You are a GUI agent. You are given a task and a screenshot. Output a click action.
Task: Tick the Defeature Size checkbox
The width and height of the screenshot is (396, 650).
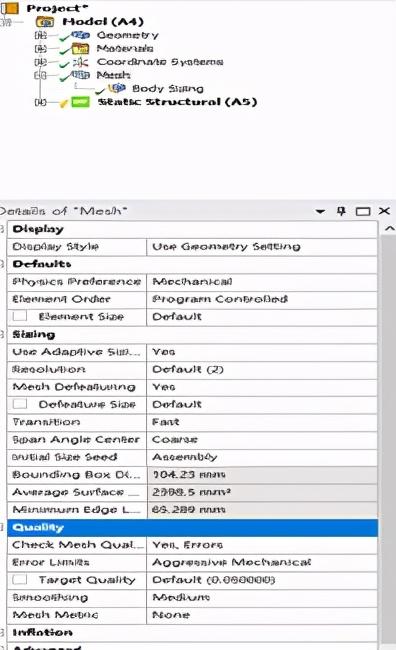click(x=19, y=404)
